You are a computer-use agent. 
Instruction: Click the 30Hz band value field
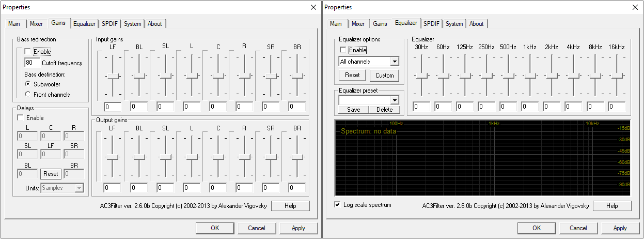click(421, 107)
